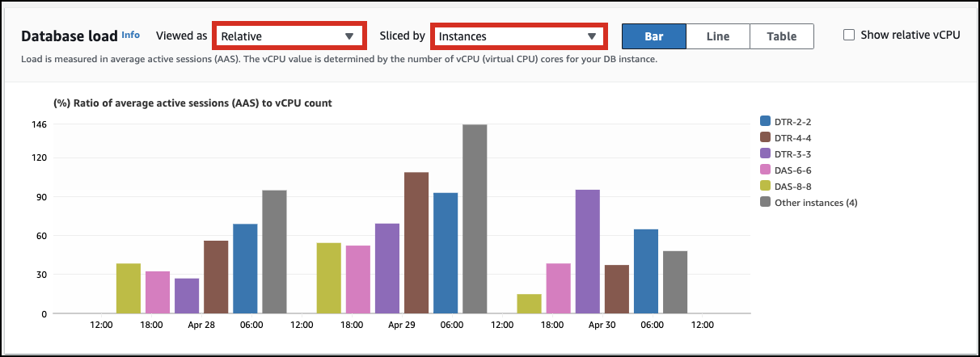Screen dimensions: 980x357
Task: Switch to the Table view
Action: coord(781,36)
